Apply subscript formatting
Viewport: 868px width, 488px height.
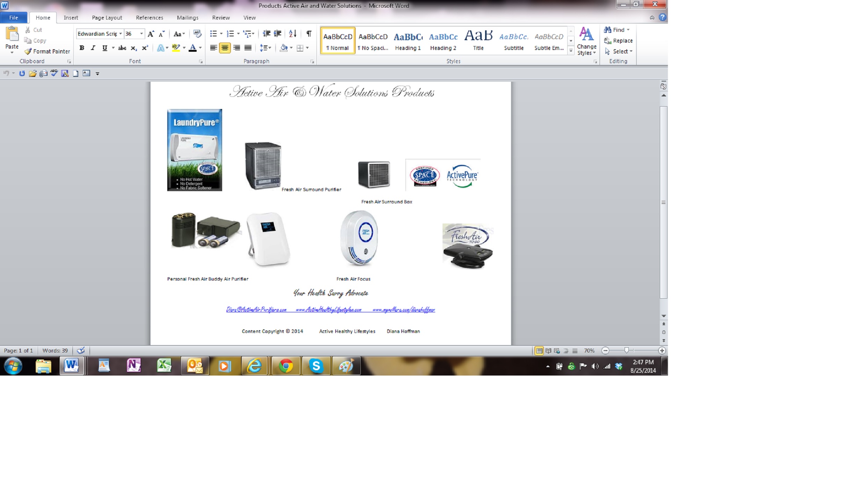[133, 48]
